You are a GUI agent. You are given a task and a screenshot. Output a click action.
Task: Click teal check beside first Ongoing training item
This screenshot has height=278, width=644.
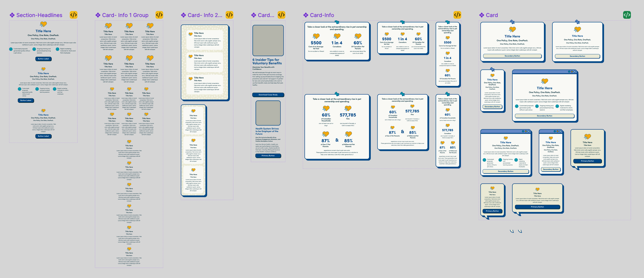34,49
